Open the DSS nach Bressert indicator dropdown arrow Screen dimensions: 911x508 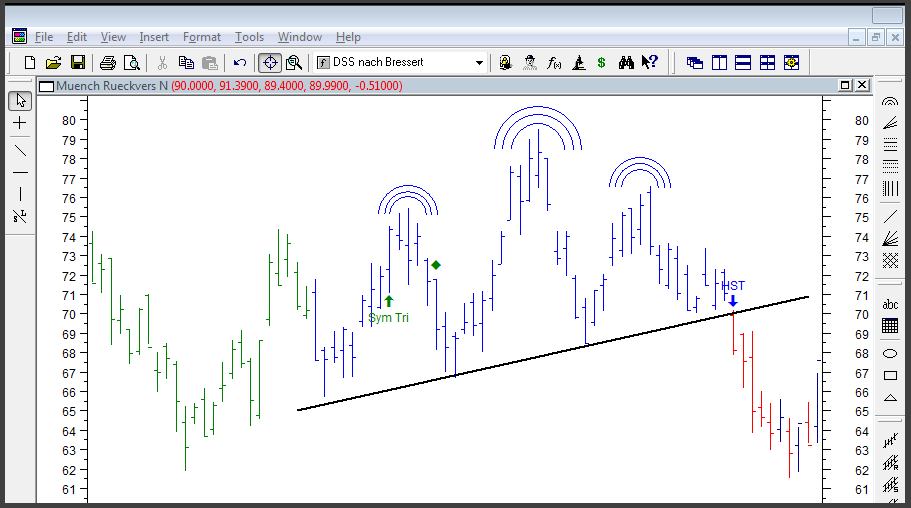(x=479, y=63)
